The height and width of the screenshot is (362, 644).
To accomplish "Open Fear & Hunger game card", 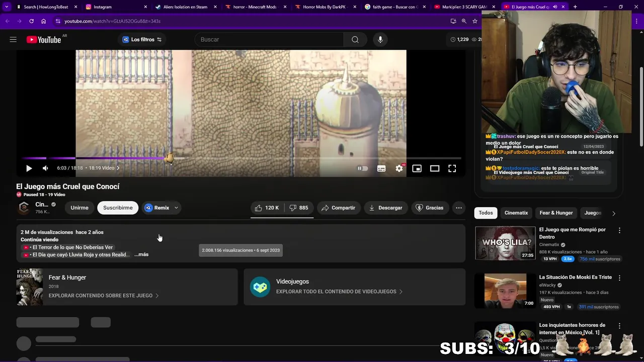I will 127,287.
